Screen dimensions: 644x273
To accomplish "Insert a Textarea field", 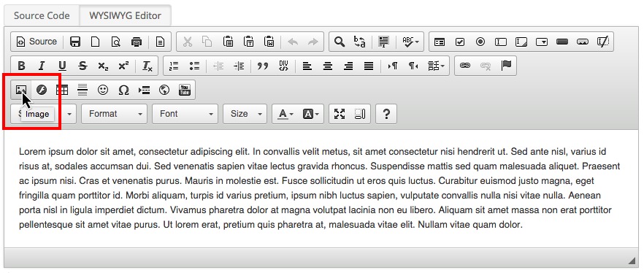I will 521,42.
